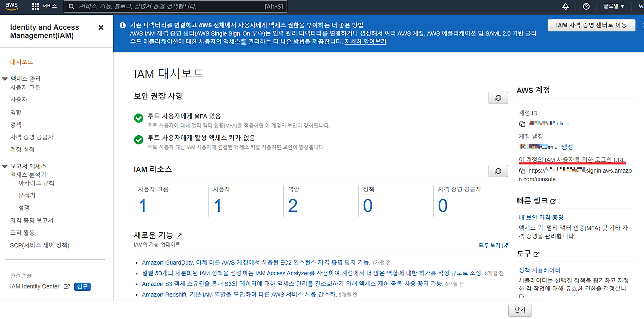The width and height of the screenshot is (644, 319).
Task: Copy the 계정 ID value
Action: pyautogui.click(x=522, y=123)
